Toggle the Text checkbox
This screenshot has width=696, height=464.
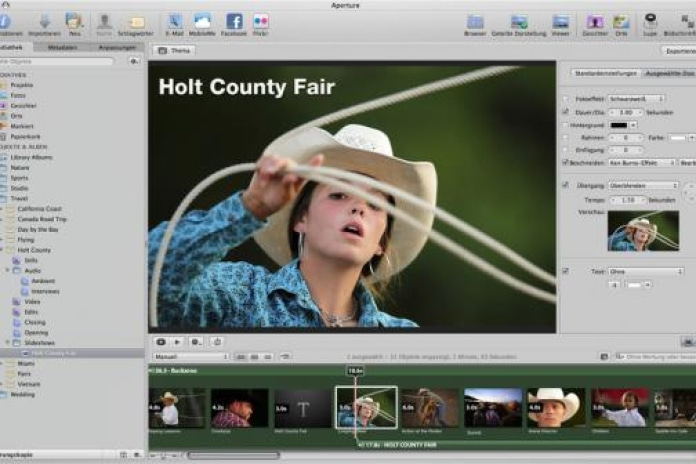[x=566, y=271]
